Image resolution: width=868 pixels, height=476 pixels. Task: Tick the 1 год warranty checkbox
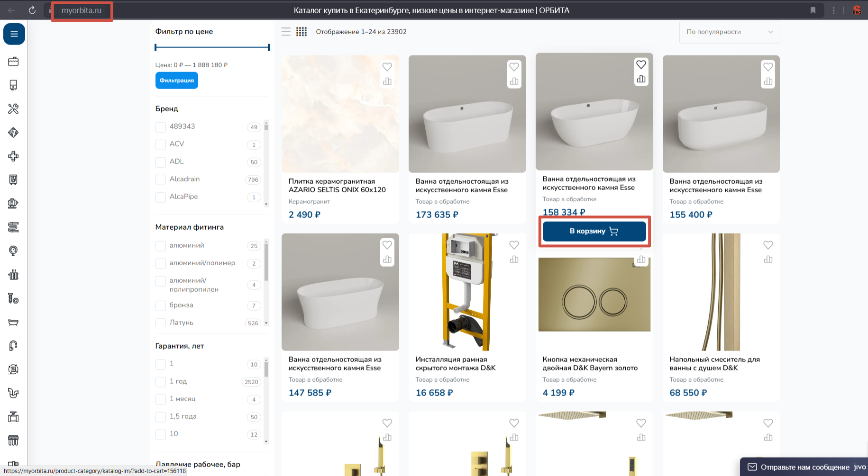click(161, 382)
